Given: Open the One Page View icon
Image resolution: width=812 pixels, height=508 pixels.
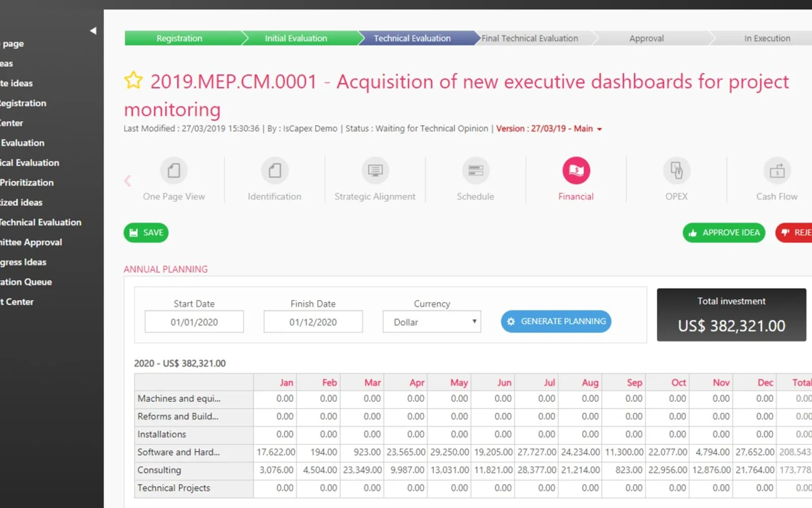Looking at the screenshot, I should point(174,170).
